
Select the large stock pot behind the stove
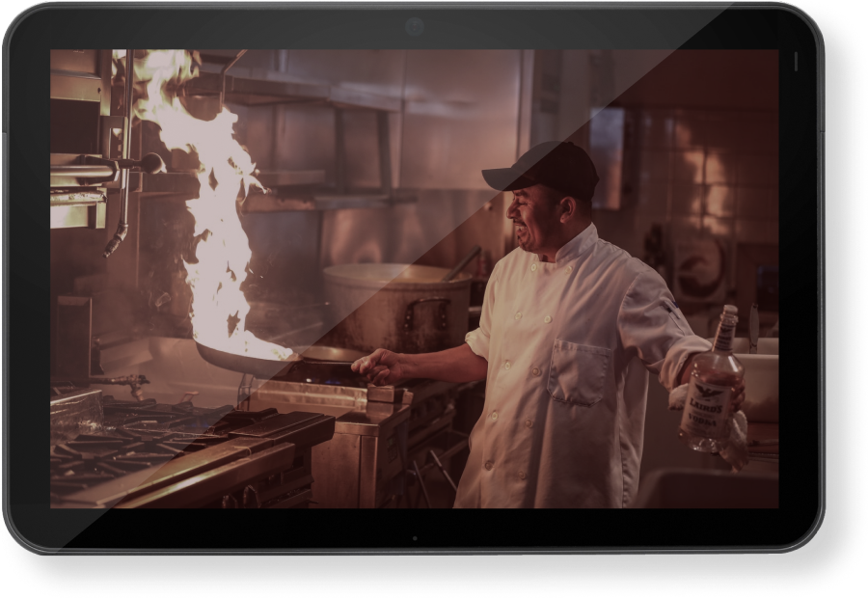(395, 304)
